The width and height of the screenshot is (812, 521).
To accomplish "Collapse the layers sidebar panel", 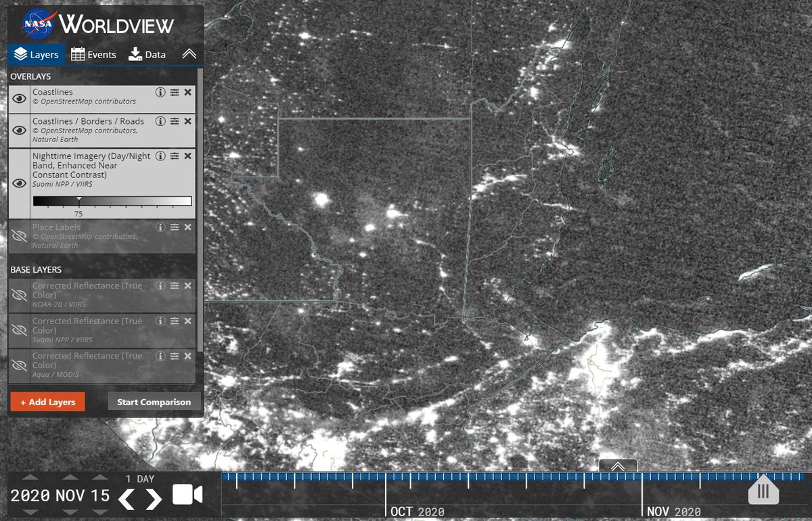I will [x=189, y=54].
